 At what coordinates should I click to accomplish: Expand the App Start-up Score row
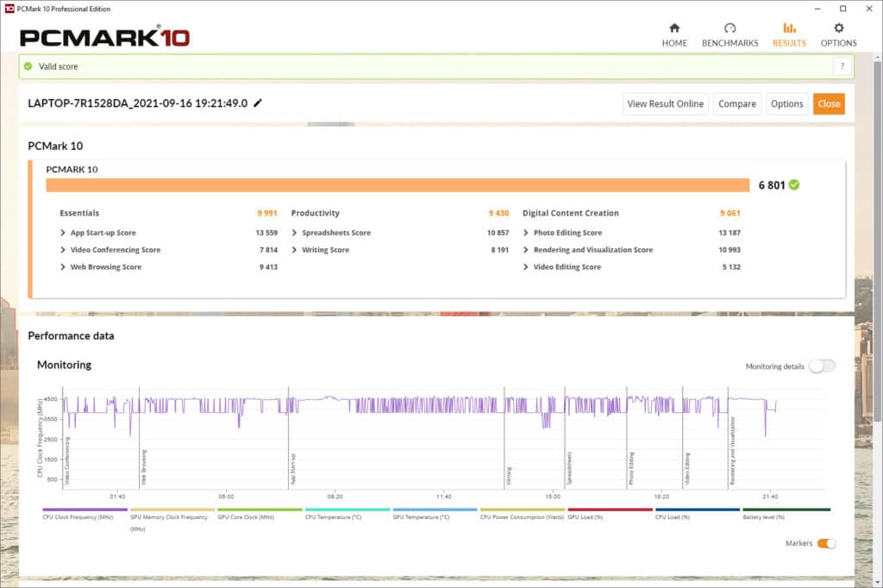pyautogui.click(x=64, y=233)
